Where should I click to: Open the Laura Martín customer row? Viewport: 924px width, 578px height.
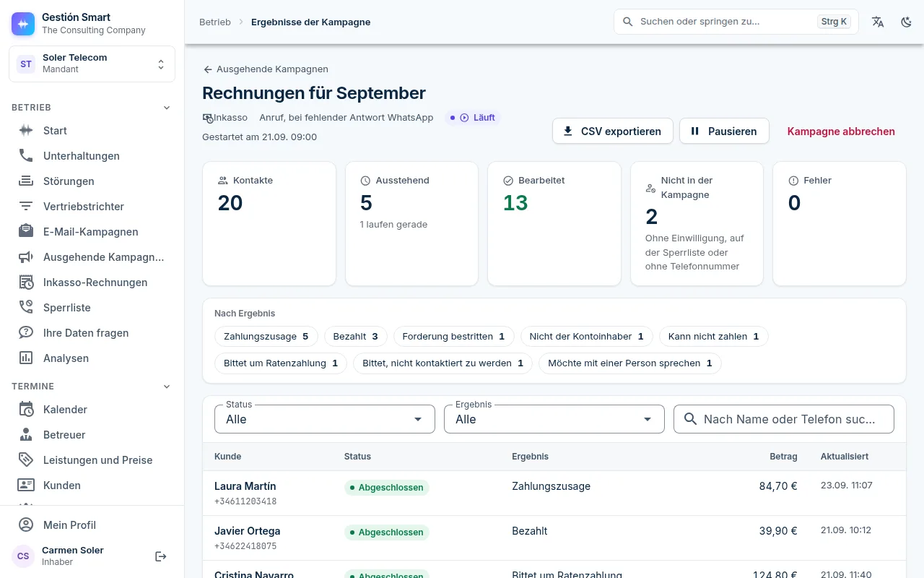click(554, 493)
